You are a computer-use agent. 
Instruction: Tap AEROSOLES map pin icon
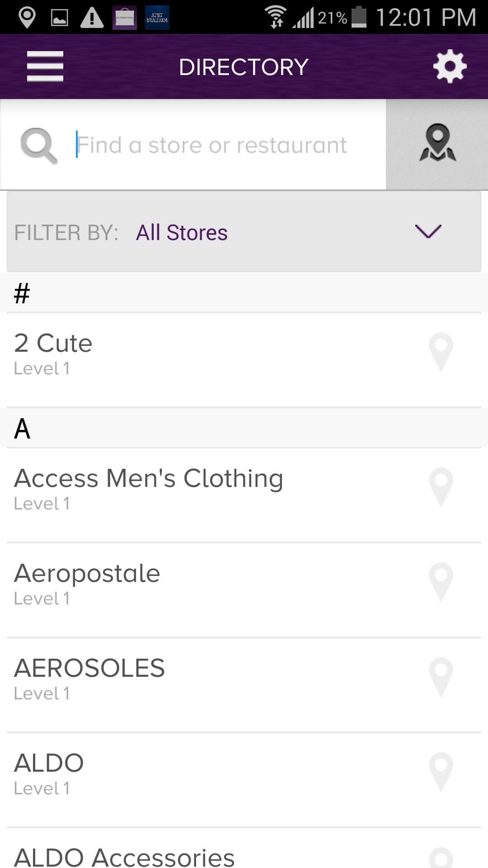(x=441, y=677)
